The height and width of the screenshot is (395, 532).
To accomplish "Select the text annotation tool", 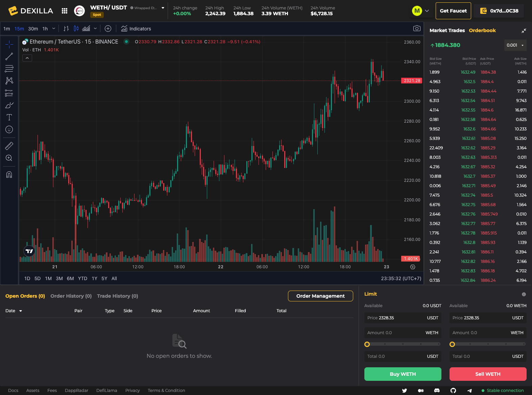I will pos(9,117).
